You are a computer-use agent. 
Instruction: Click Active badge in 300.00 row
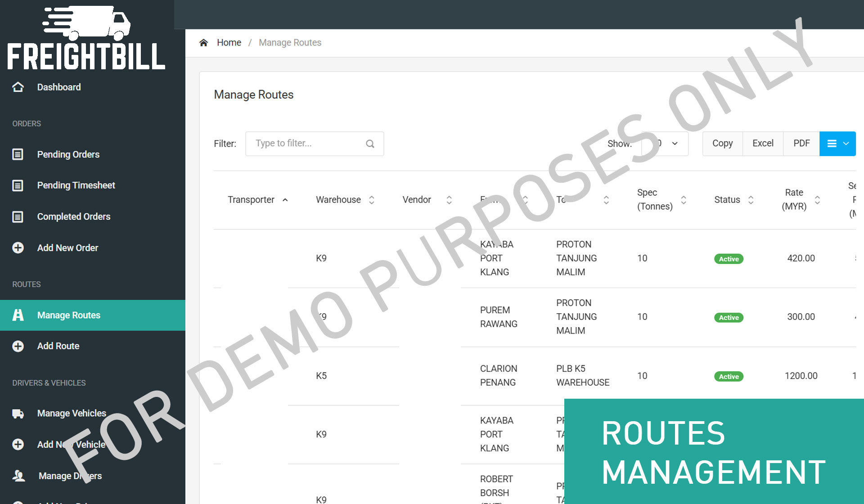click(729, 317)
